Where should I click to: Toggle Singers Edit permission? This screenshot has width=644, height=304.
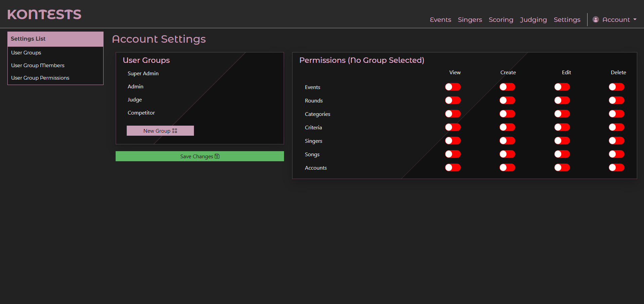point(562,141)
